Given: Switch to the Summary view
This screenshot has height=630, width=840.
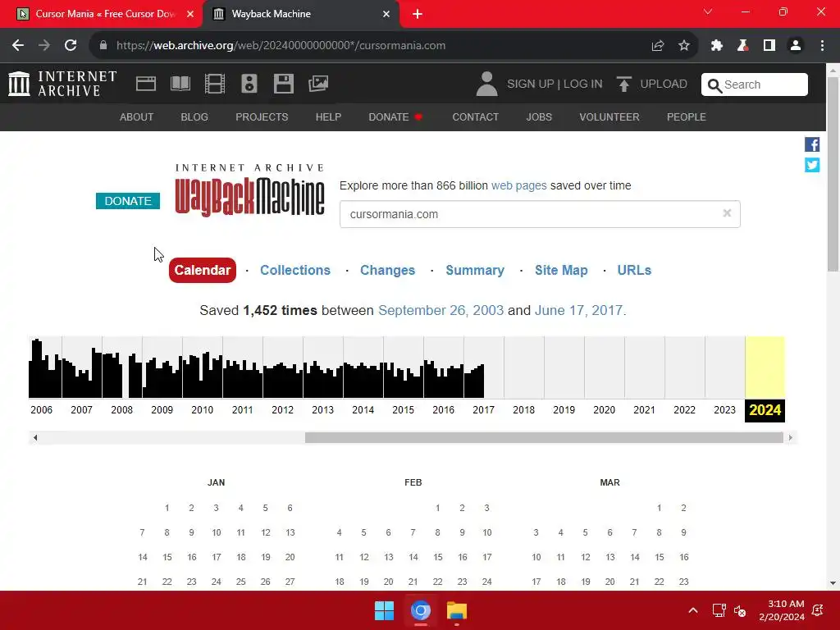Looking at the screenshot, I should pyautogui.click(x=475, y=270).
